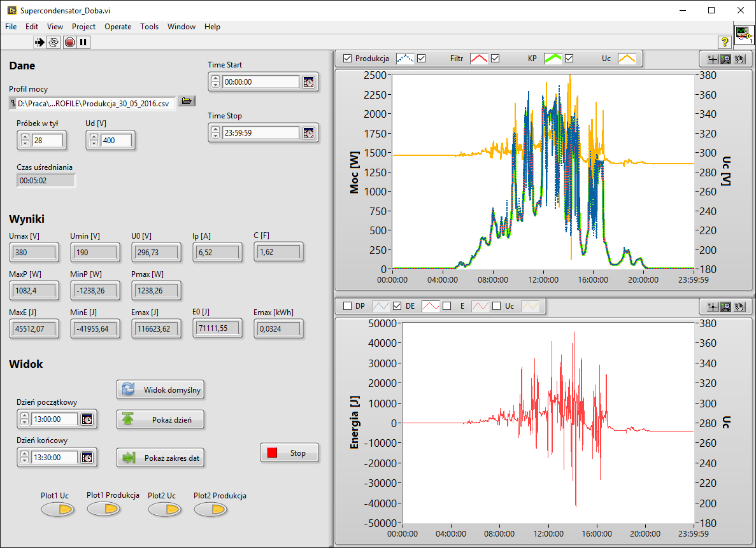
Task: Click the Time Start stepper arrows
Action: (x=215, y=82)
